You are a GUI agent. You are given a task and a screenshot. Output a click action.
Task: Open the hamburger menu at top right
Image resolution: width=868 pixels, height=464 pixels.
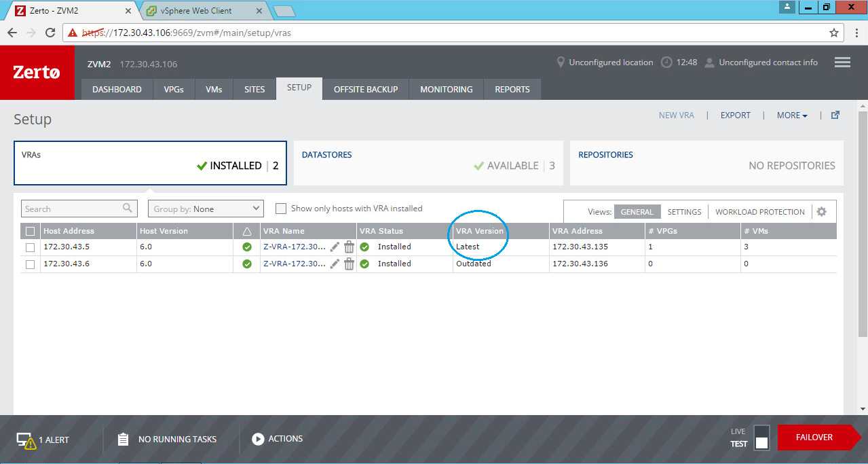[842, 63]
